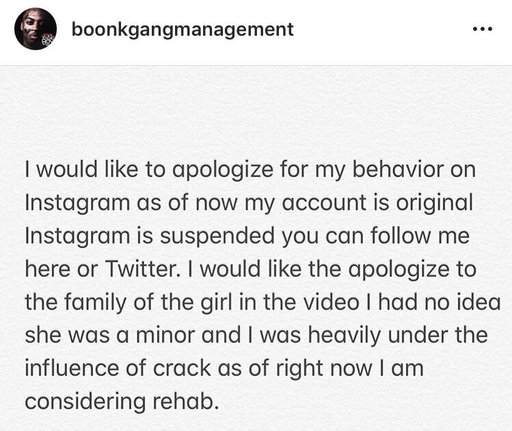The width and height of the screenshot is (512, 431).
Task: Open the three-dot more options menu
Action: click(x=482, y=29)
